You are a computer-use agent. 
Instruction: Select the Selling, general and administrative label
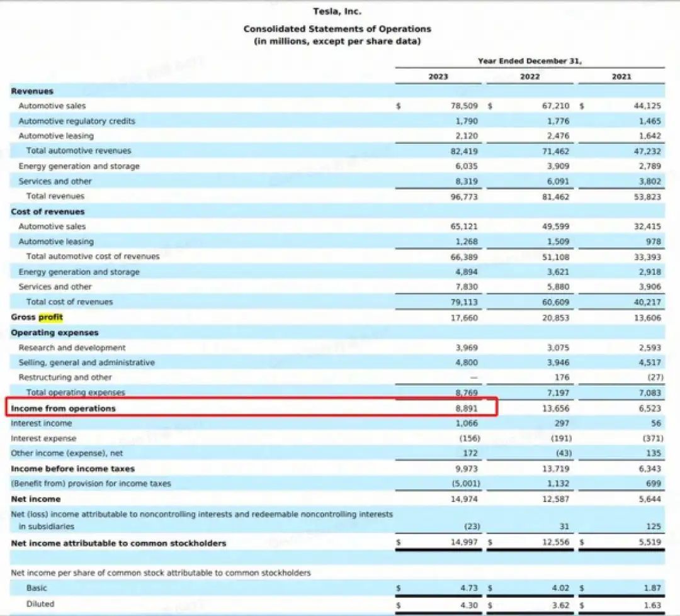coord(86,362)
